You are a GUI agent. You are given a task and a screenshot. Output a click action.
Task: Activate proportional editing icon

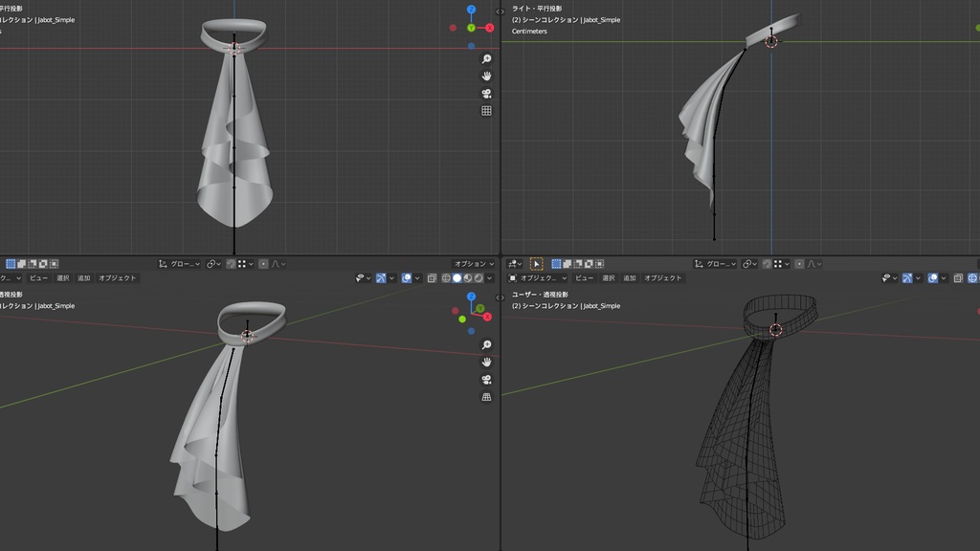264,264
